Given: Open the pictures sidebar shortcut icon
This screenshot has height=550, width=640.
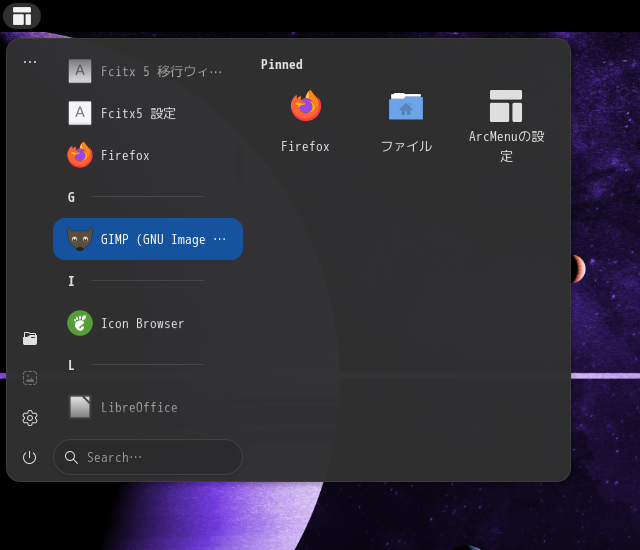Looking at the screenshot, I should click(30, 378).
